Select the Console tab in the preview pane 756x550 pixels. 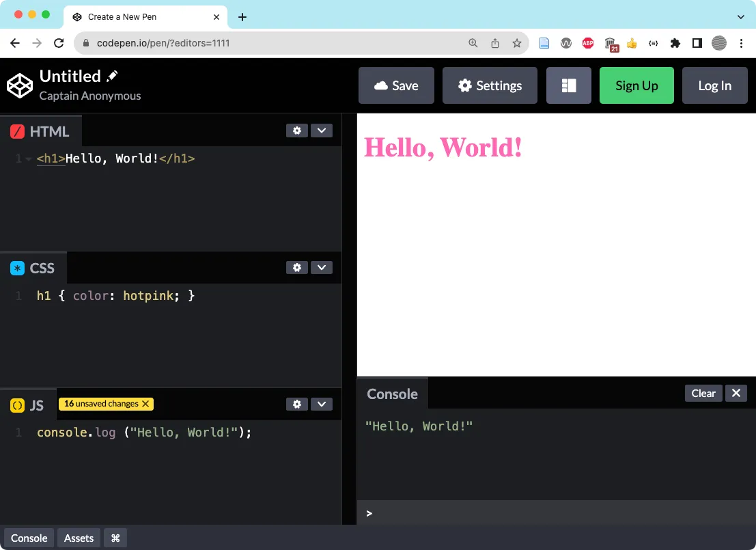pyautogui.click(x=392, y=394)
